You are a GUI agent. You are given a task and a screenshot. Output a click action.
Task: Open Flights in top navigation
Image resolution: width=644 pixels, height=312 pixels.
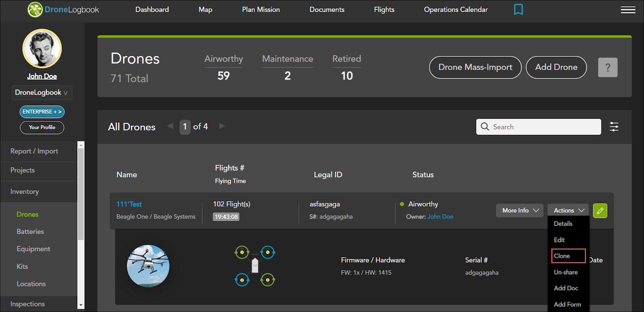[384, 10]
